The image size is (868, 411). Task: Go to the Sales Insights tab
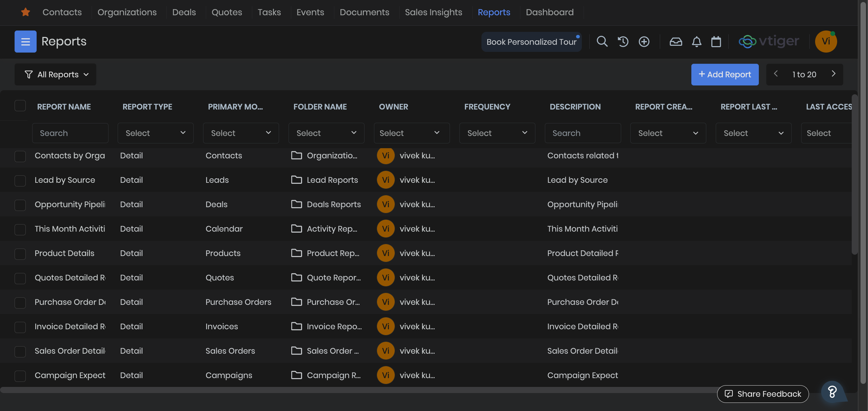(x=433, y=12)
